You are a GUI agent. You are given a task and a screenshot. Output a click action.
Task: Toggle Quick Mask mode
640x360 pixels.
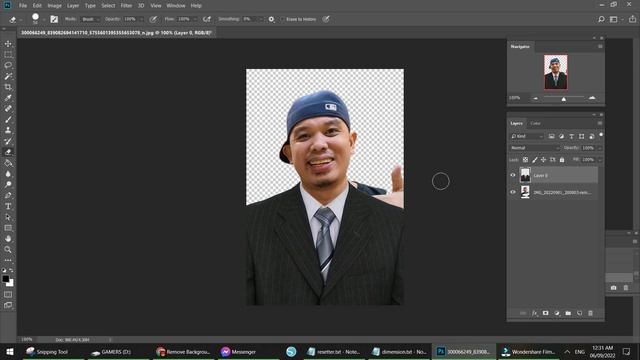click(8, 294)
